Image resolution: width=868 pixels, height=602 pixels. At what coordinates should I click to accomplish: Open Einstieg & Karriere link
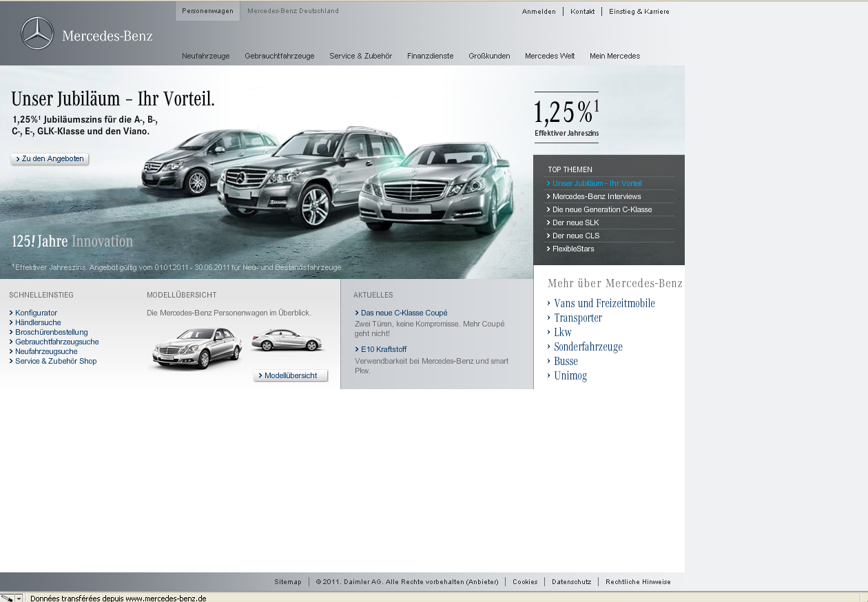click(639, 12)
